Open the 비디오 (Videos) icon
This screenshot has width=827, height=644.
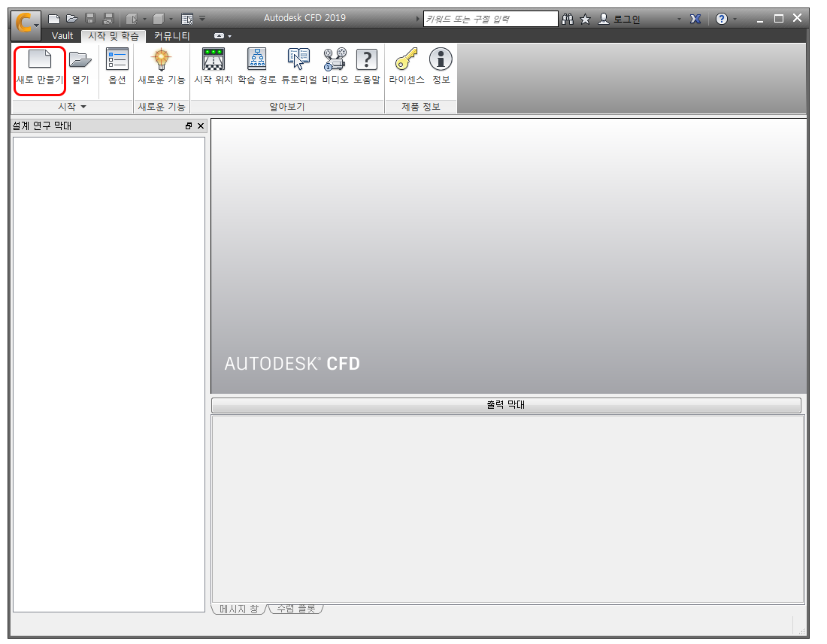[x=335, y=67]
